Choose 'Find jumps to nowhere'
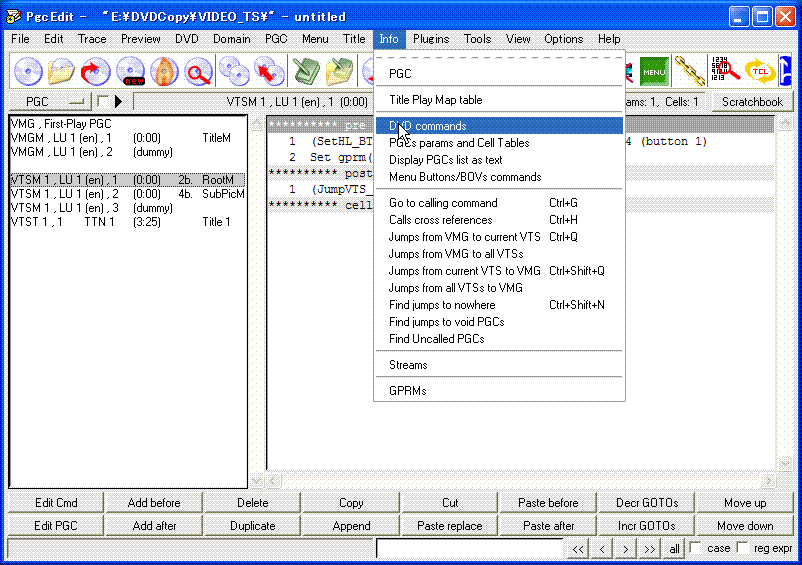This screenshot has width=802, height=565. (x=499, y=305)
